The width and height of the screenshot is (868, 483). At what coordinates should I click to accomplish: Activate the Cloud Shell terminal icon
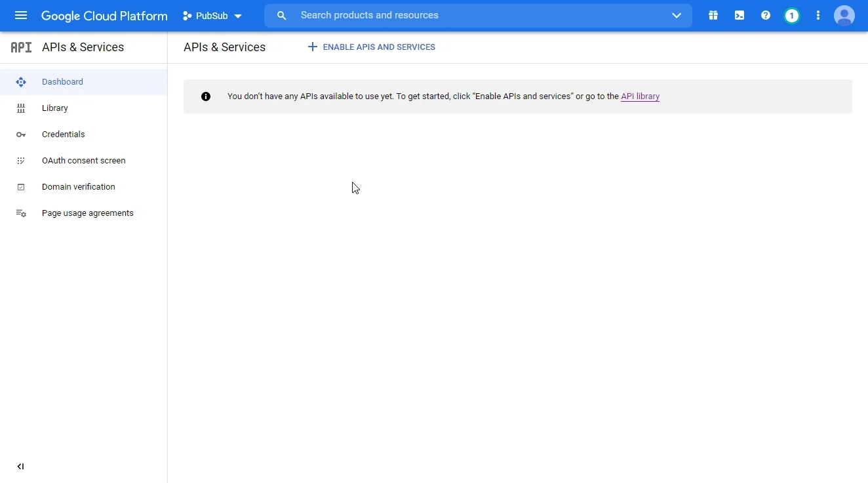tap(740, 15)
